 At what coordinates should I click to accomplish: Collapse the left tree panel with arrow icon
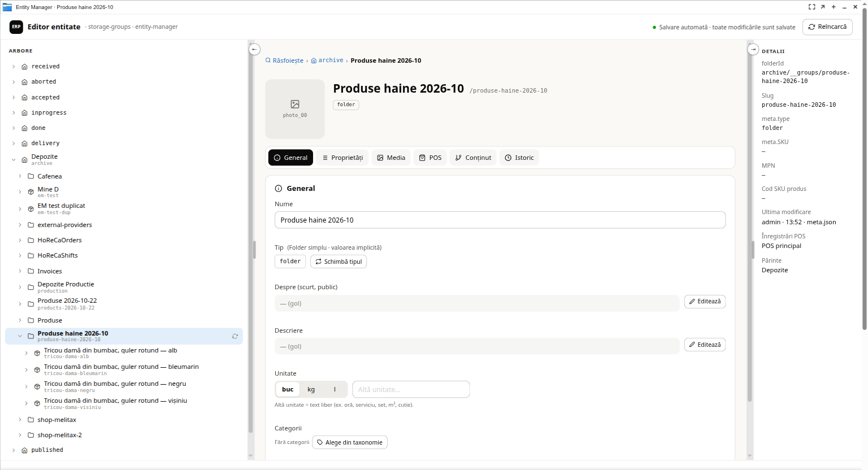click(254, 49)
